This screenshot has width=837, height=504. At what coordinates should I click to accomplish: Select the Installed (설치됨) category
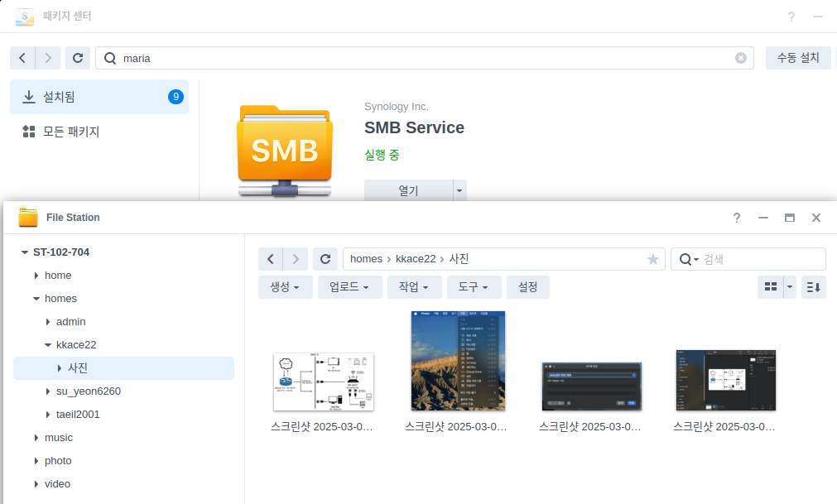(99, 97)
